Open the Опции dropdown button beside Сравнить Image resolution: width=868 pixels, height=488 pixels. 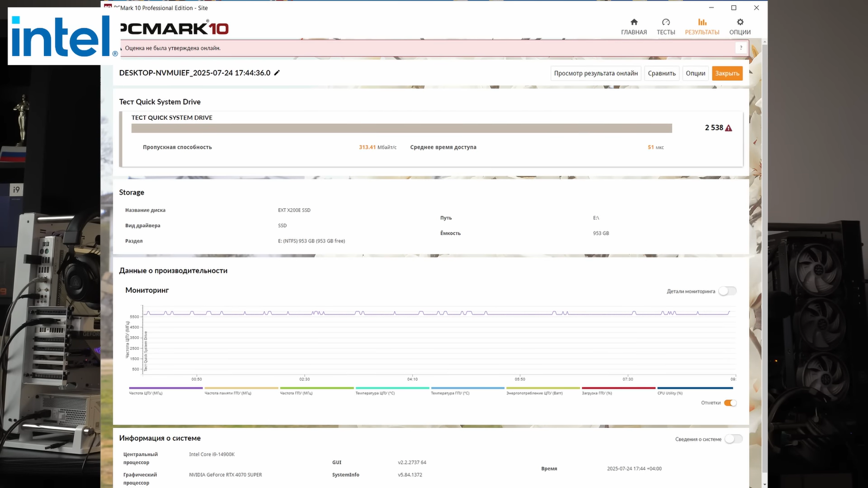(x=695, y=73)
